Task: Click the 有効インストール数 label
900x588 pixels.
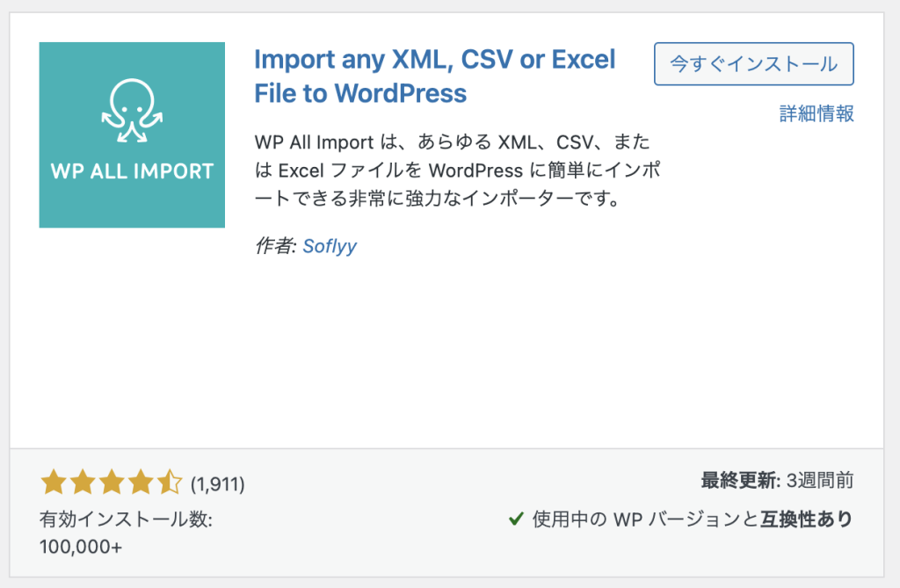Action: 126,519
